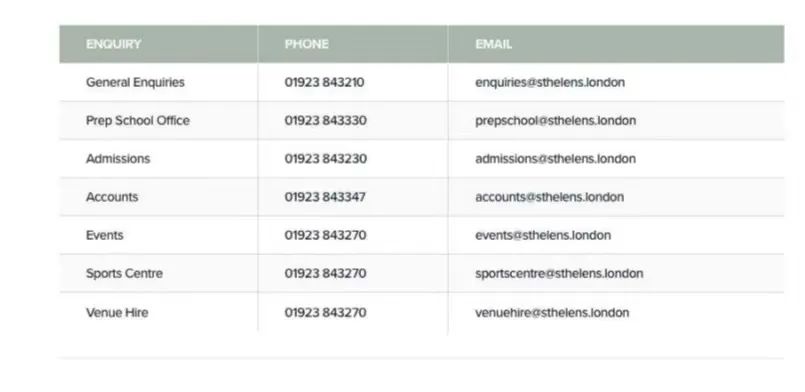Click the PHONE column header
805x392 pixels.
pos(306,44)
